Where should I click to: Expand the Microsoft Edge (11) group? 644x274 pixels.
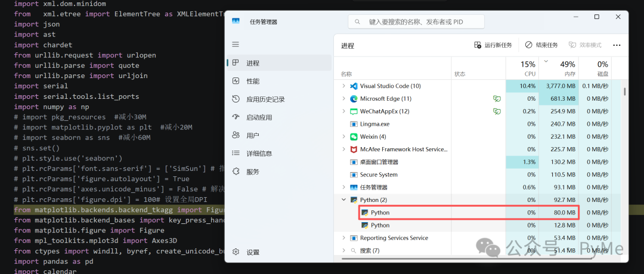pos(344,98)
